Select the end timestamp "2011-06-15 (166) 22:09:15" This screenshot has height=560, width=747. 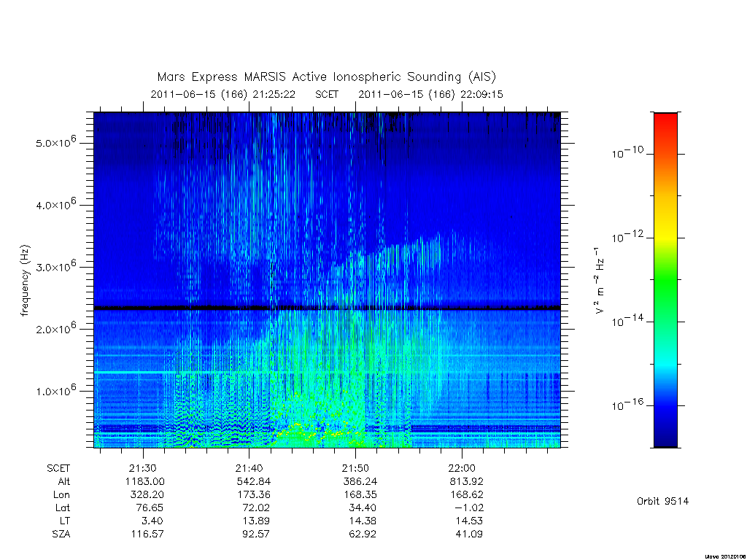(430, 94)
